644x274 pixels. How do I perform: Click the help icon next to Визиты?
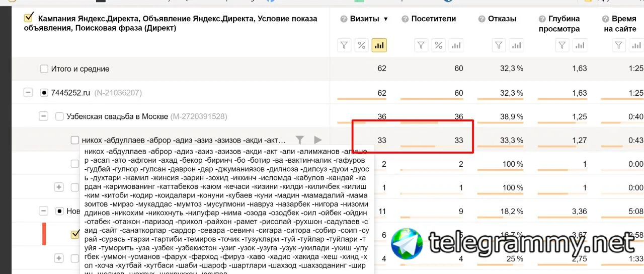344,19
